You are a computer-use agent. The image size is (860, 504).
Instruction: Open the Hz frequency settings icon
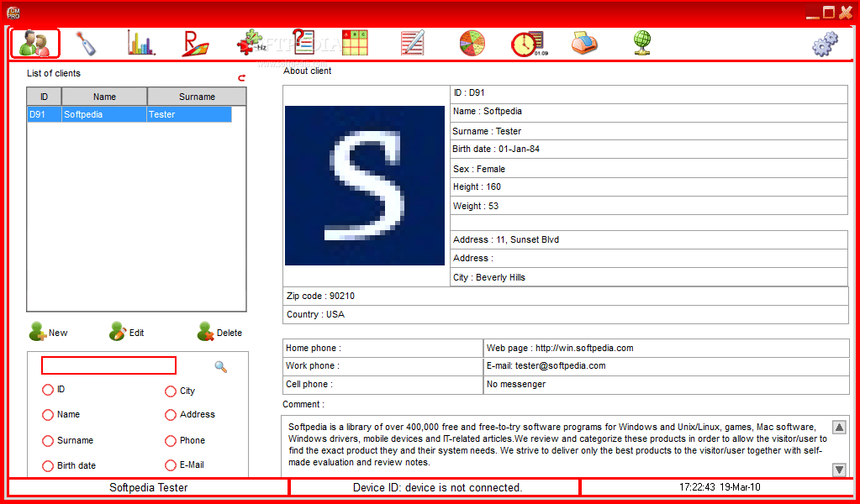[x=252, y=42]
